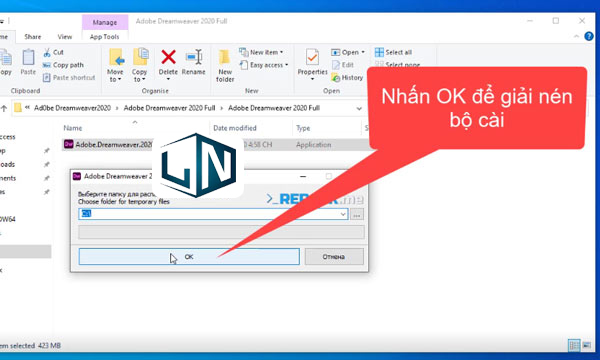Click Copy path in Clipboard group
This screenshot has width=600, height=360.
63,65
